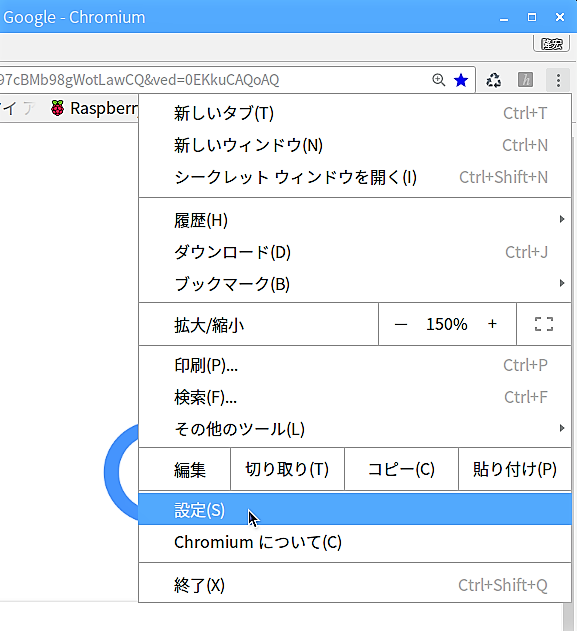Enter fullscreen mode via the brackets icon

pos(544,324)
